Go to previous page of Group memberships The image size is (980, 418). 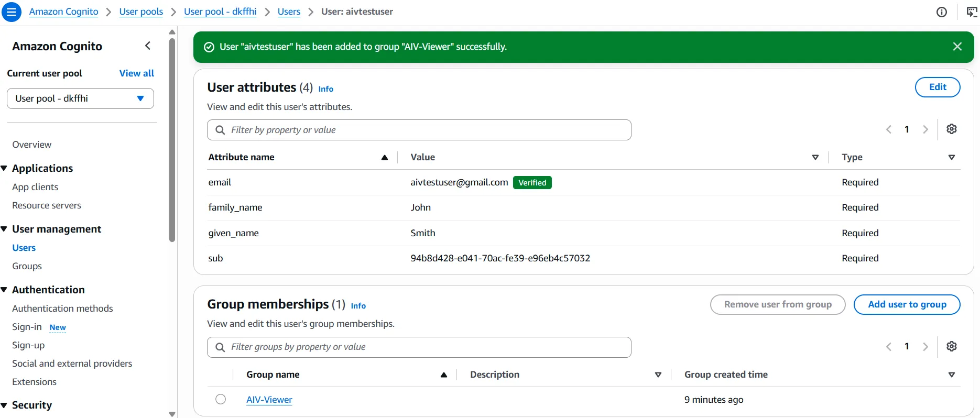point(889,347)
